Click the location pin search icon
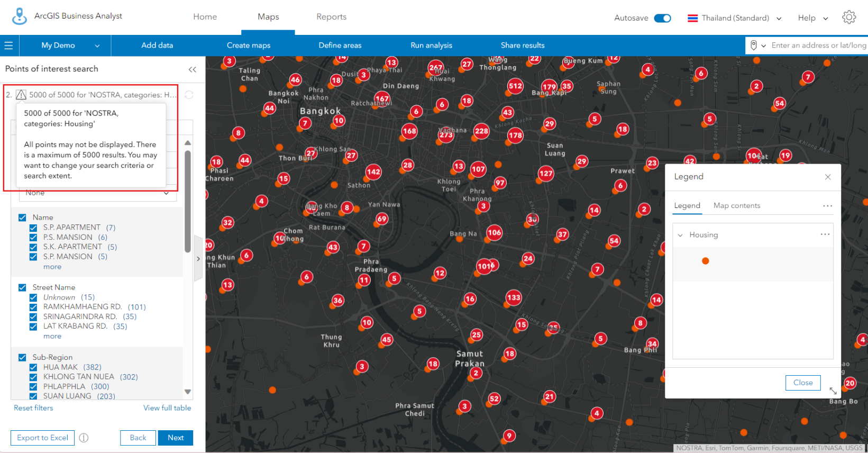This screenshot has height=453, width=868. [754, 46]
